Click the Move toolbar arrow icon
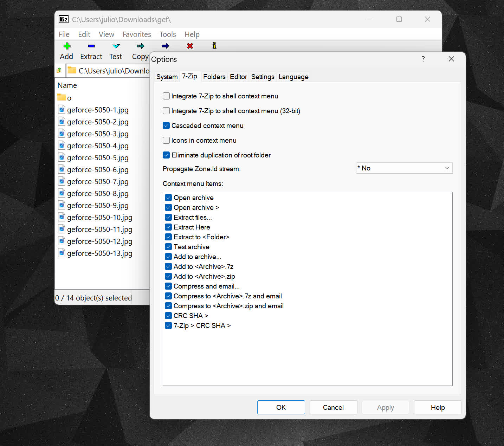 tap(165, 46)
